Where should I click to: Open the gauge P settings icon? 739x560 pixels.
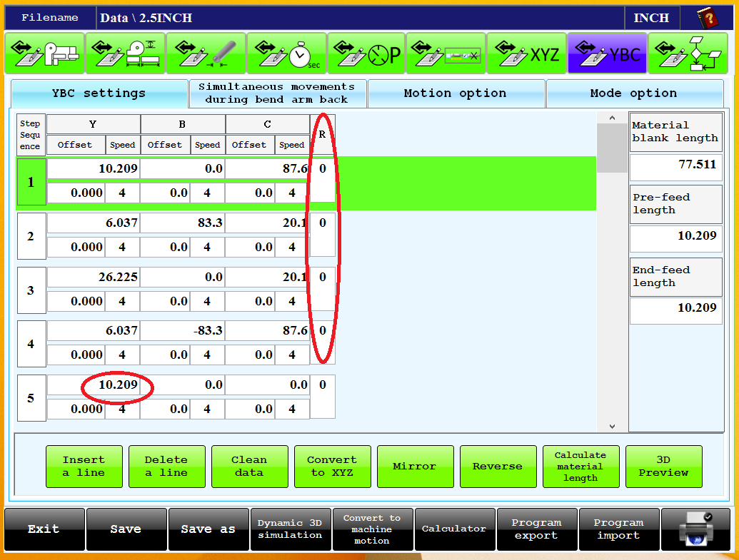[367, 54]
